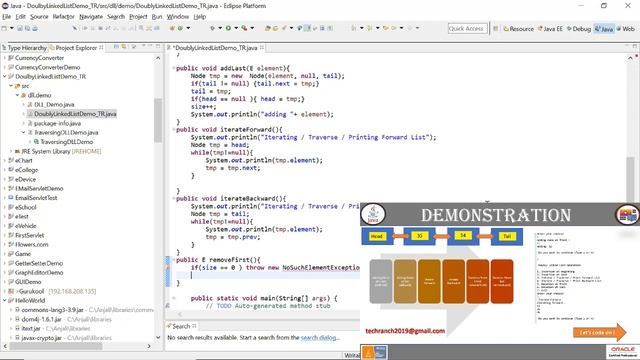Collapse the src folder node
Viewport: 640px width, 360px height.
click(11, 86)
